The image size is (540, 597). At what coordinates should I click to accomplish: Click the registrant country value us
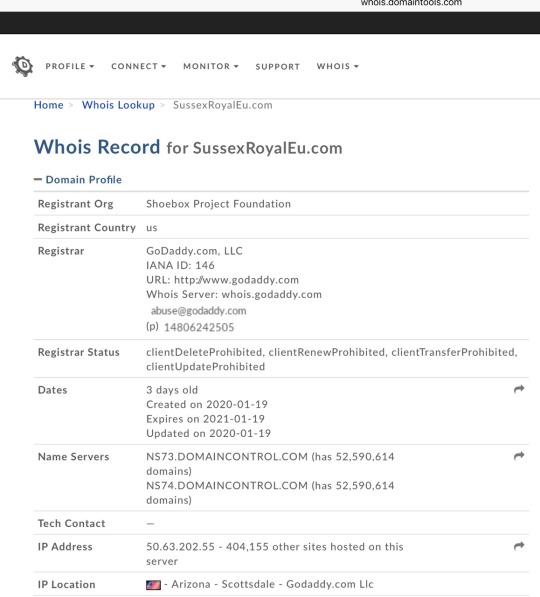pos(152,228)
